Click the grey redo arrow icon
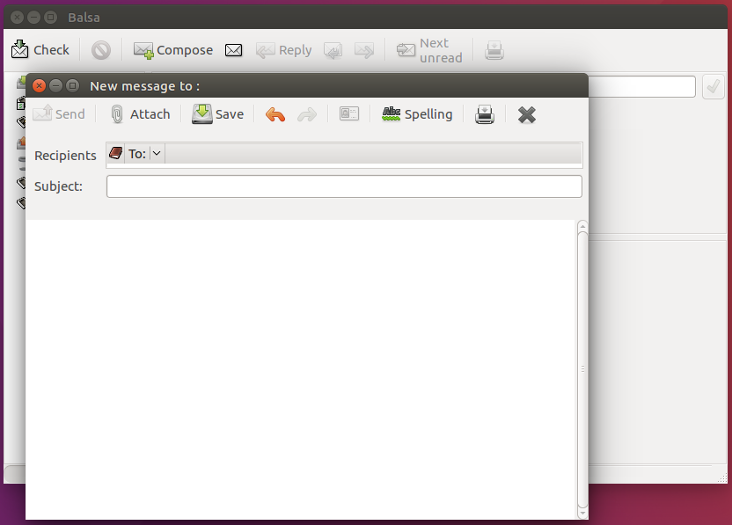Image resolution: width=732 pixels, height=525 pixels. tap(307, 114)
